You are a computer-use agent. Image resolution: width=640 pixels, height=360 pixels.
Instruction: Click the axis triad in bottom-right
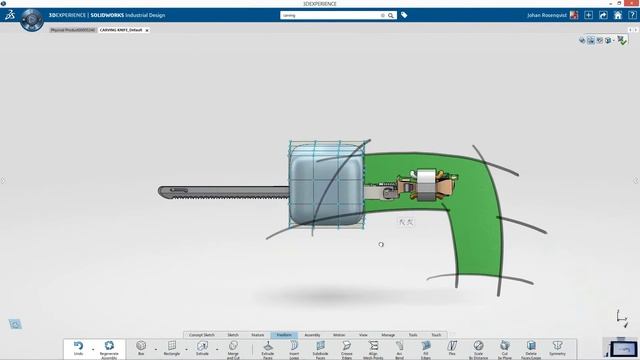(622, 318)
